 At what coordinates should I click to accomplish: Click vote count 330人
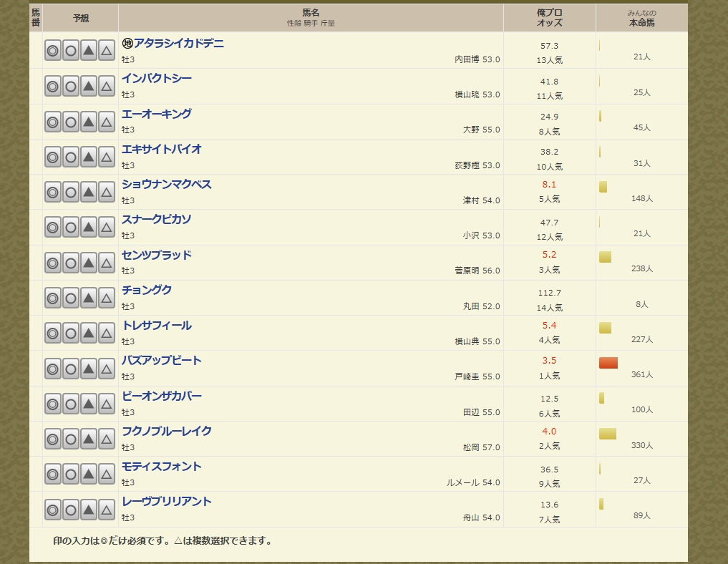[642, 445]
